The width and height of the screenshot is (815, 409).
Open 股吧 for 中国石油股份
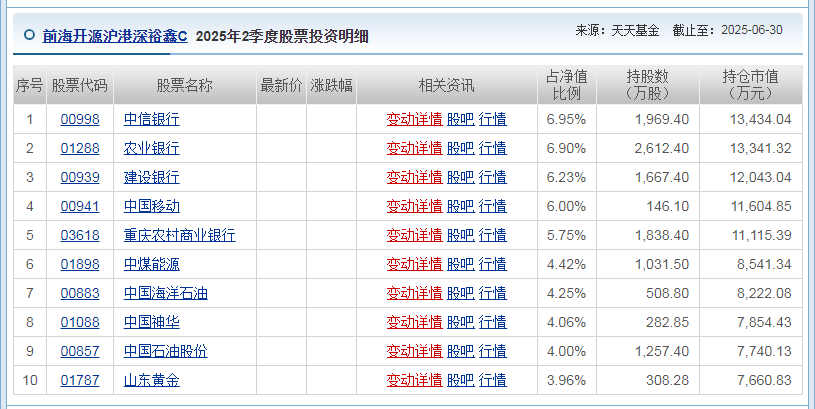pyautogui.click(x=461, y=351)
